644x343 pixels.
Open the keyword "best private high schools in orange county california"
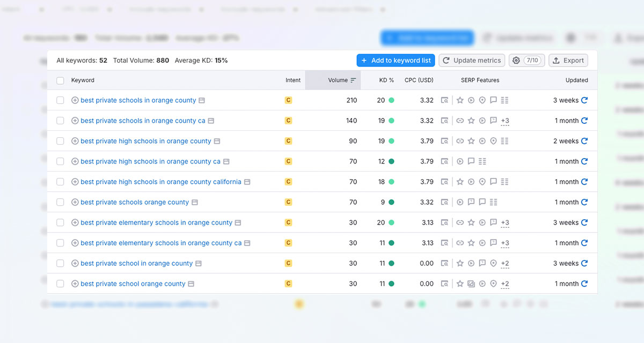click(x=161, y=182)
